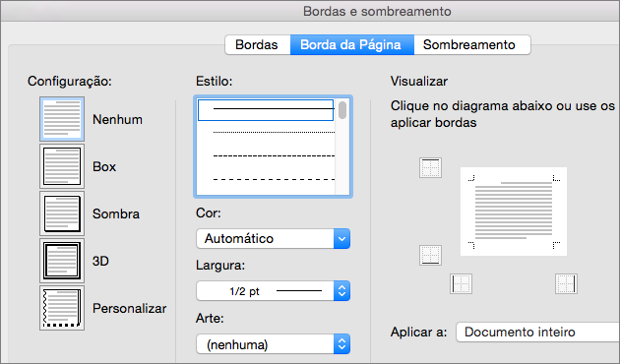Toggle the bottom border button in preview
The image size is (620, 364).
point(430,255)
